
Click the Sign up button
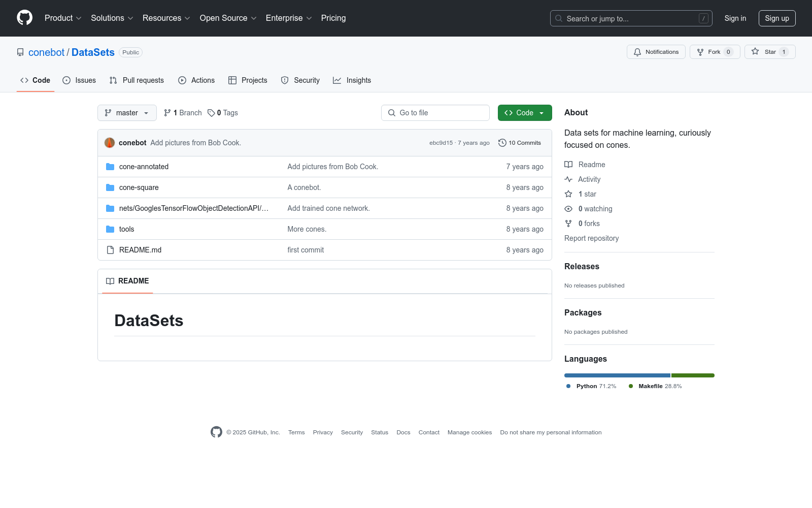pyautogui.click(x=777, y=18)
